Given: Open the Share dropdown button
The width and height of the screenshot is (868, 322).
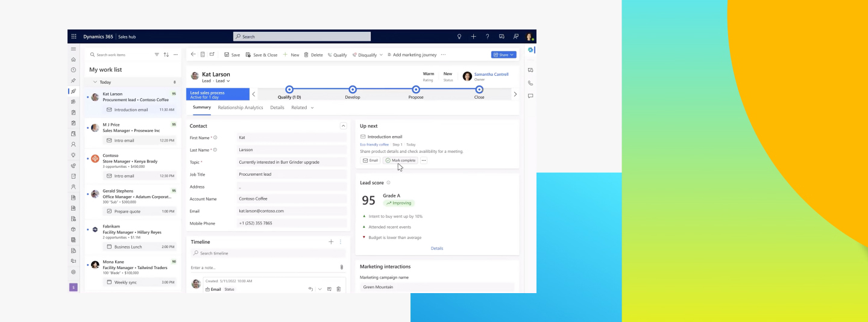Looking at the screenshot, I should click(x=504, y=55).
